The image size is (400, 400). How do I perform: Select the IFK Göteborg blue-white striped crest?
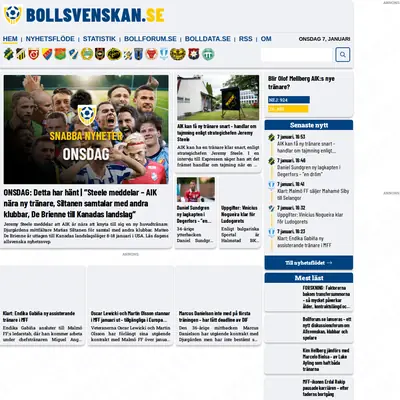[x=128, y=54]
